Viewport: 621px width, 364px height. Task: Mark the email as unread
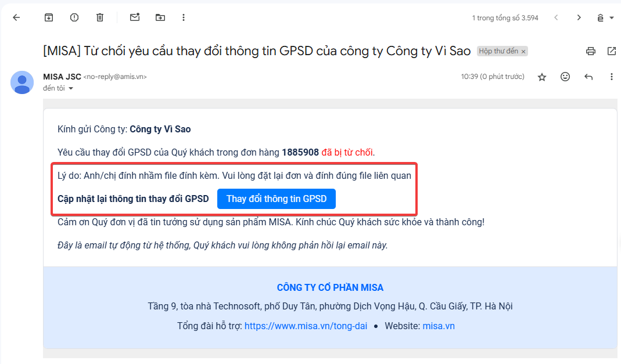pos(135,17)
